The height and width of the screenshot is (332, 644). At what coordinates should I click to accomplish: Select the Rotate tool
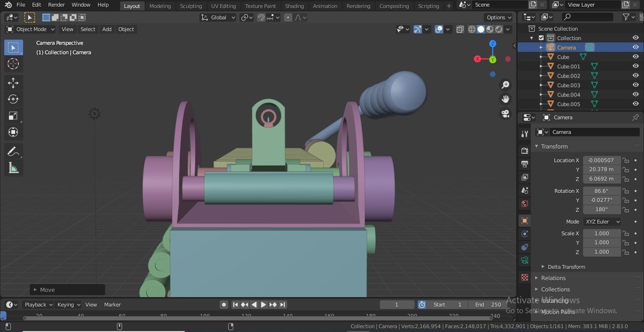[13, 99]
